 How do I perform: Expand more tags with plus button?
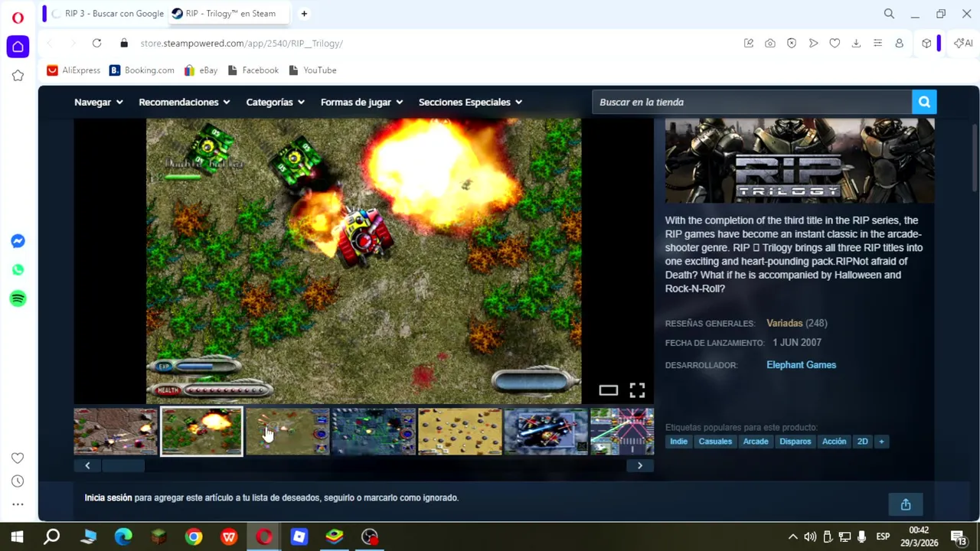(x=881, y=442)
